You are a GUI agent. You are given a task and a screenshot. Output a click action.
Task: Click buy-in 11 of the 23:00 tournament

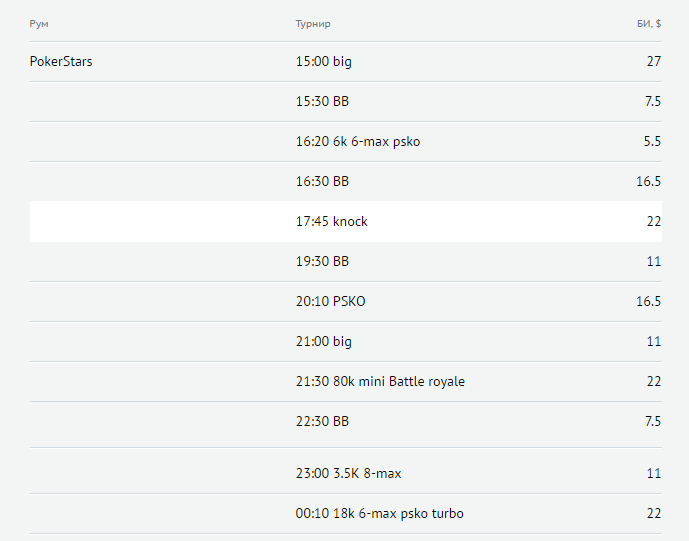654,473
